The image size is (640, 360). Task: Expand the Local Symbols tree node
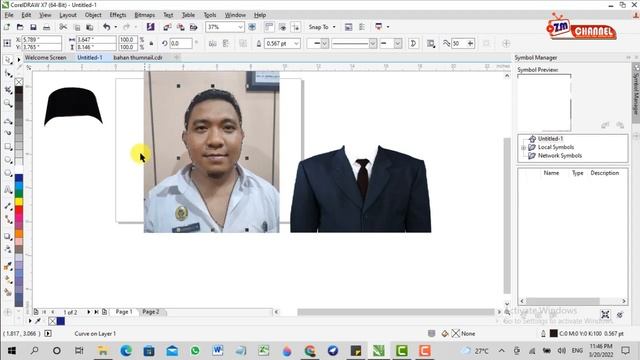pos(523,147)
